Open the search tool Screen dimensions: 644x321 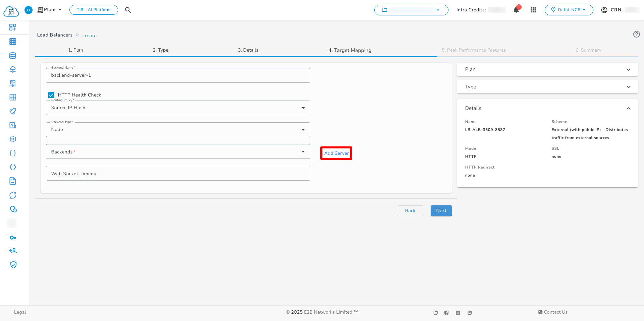coord(128,10)
